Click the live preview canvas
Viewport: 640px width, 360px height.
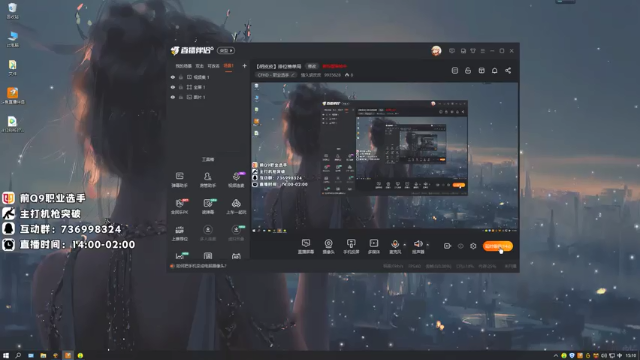click(x=384, y=158)
